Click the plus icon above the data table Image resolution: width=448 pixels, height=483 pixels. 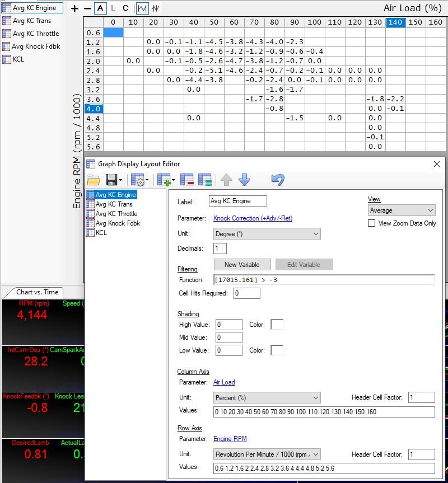click(74, 8)
